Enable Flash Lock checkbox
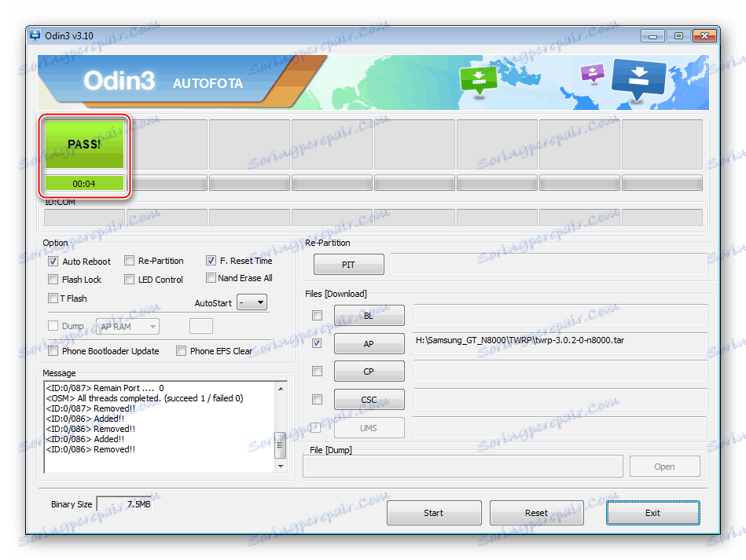746x560 pixels. pos(53,280)
